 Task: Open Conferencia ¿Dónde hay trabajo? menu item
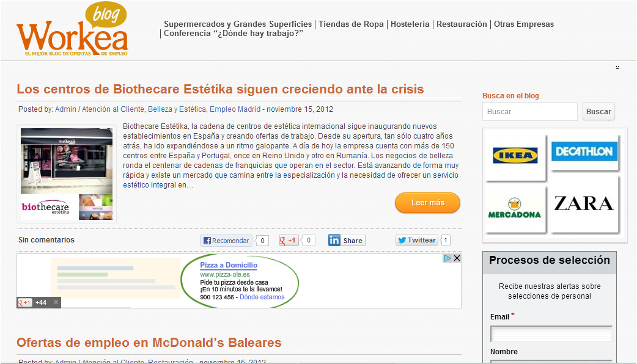point(234,33)
